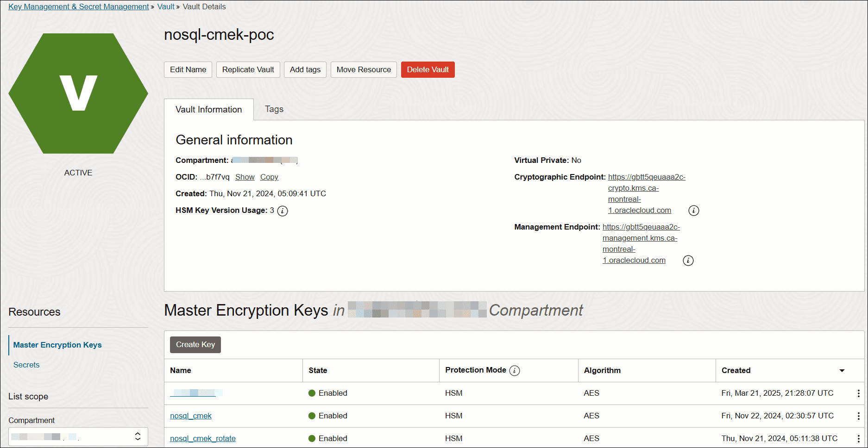
Task: Open actions menu for nosql_cmek key row
Action: (858, 416)
